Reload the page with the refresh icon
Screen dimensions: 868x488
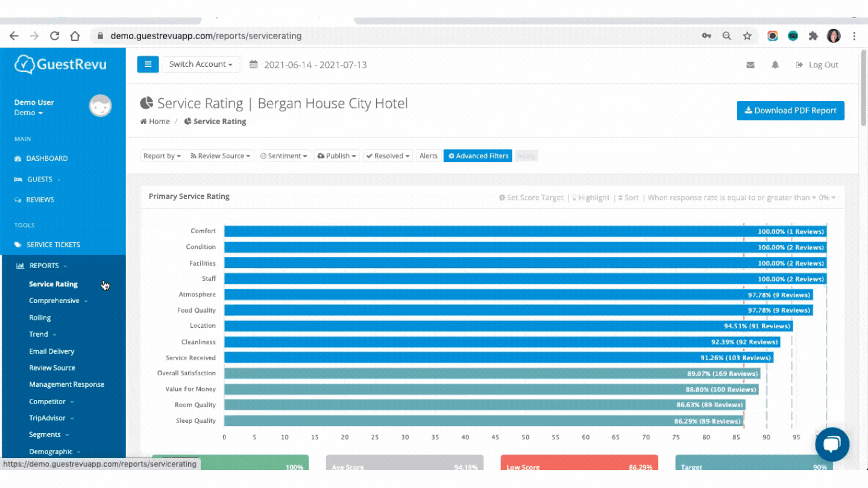pos(55,36)
